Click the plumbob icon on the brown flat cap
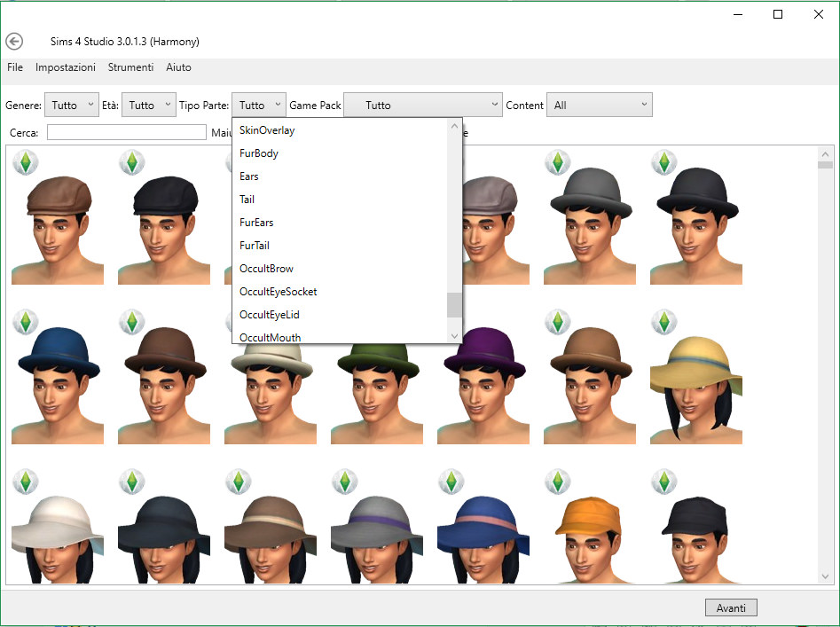 (x=25, y=162)
